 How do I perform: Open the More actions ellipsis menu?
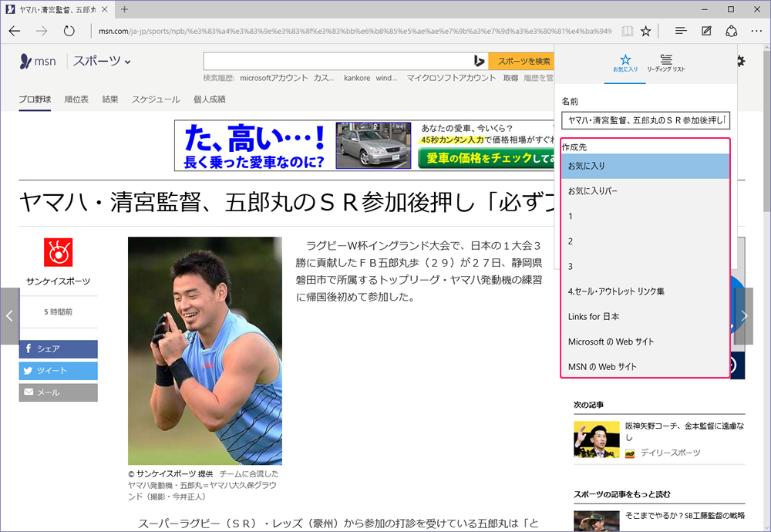click(x=756, y=31)
